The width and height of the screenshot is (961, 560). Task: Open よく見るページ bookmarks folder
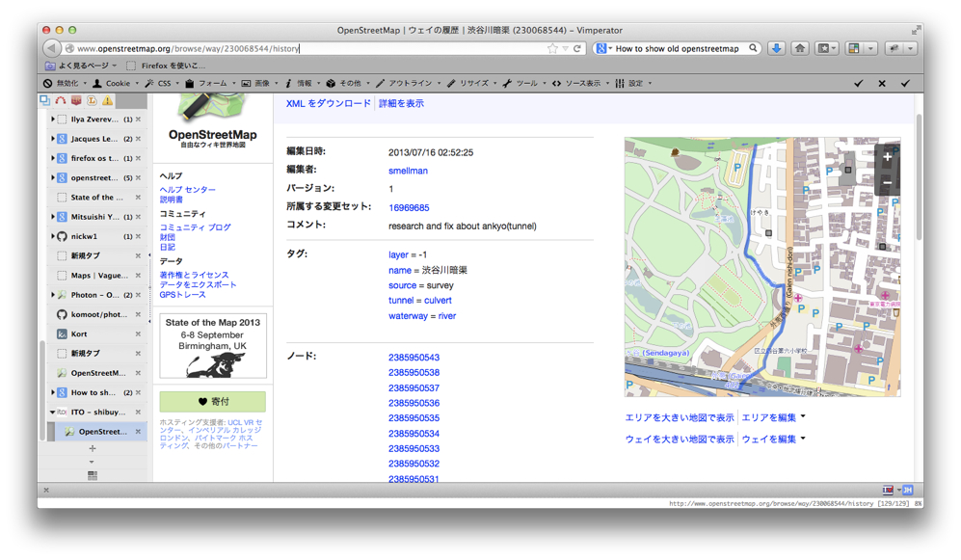[x=81, y=66]
